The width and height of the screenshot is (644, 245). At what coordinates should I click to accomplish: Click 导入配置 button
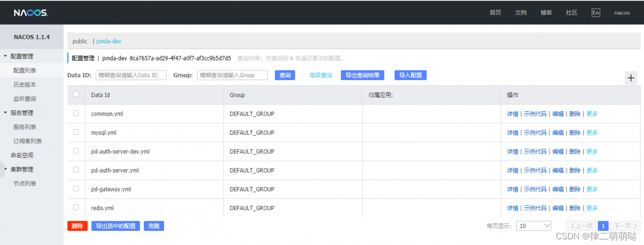pos(411,75)
